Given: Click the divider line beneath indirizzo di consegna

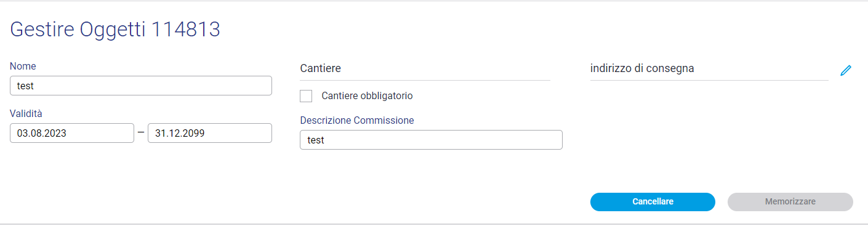Looking at the screenshot, I should click(x=709, y=80).
